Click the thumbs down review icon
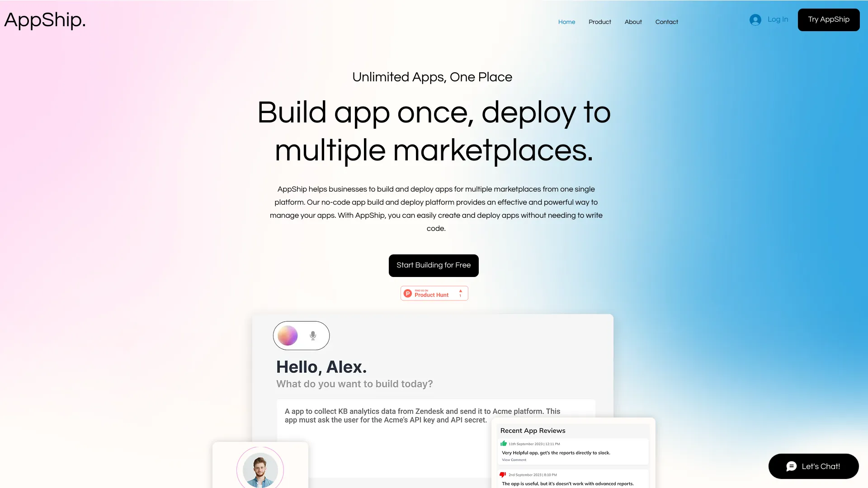This screenshot has height=488, width=868. click(503, 474)
